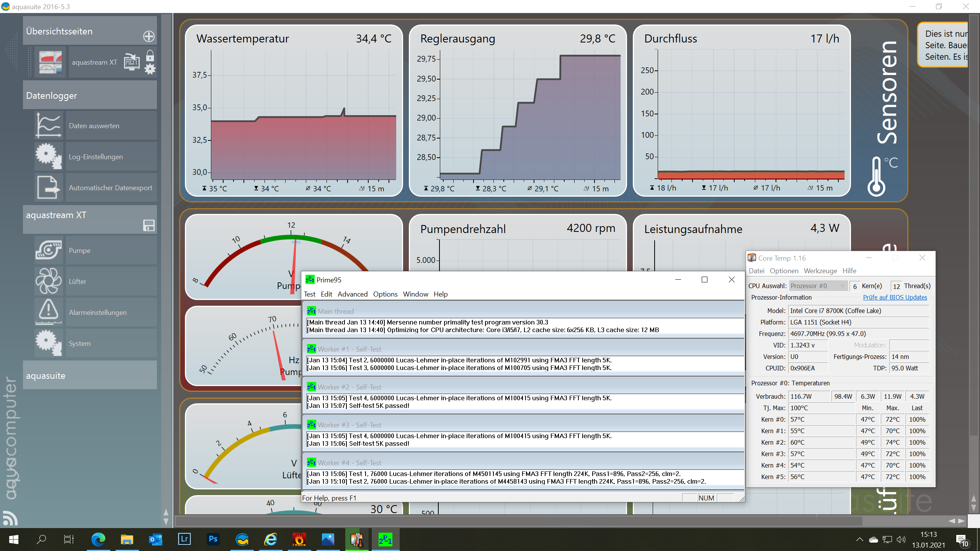The width and height of the screenshot is (980, 551).
Task: Open settings gear for aquastream XT page
Action: point(150,69)
